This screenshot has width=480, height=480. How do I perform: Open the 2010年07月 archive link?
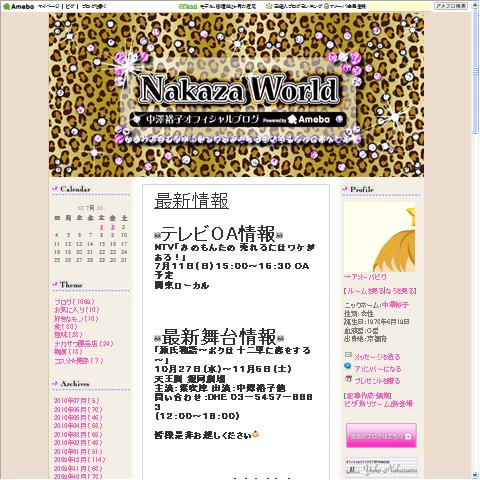pos(77,401)
